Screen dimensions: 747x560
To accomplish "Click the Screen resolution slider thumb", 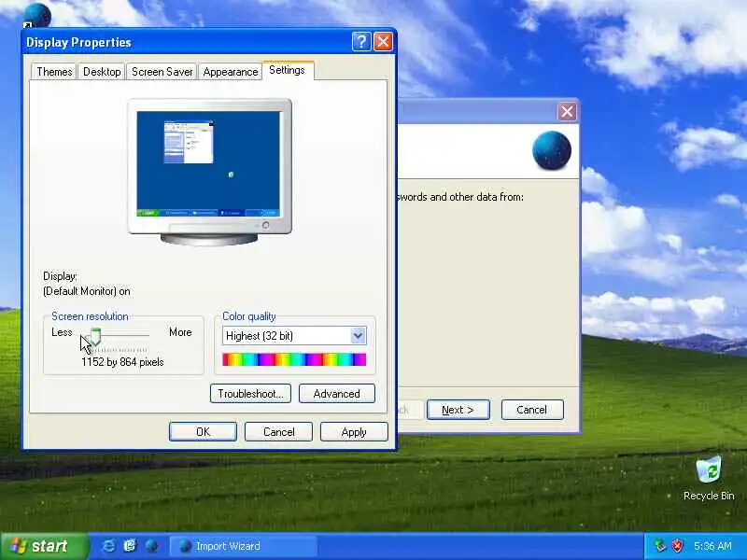I will tap(96, 336).
